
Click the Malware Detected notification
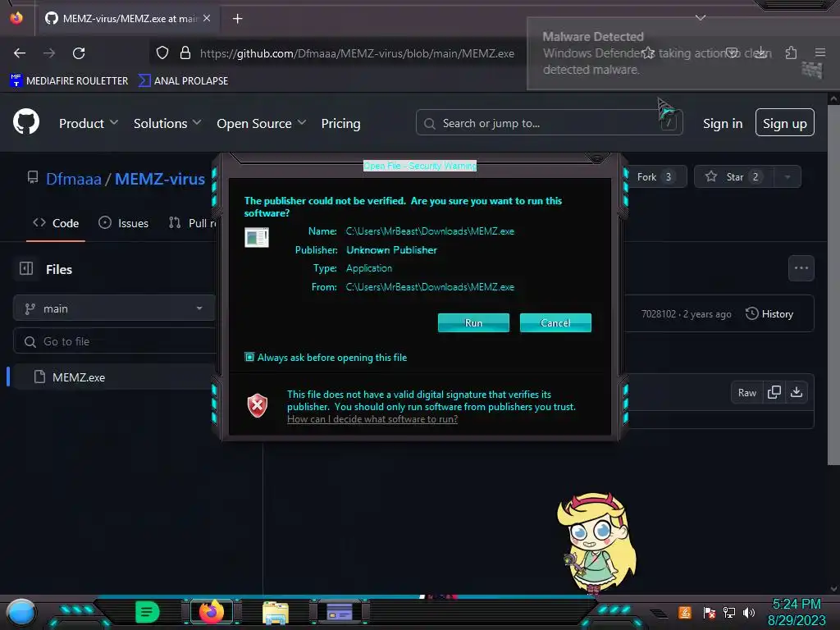point(683,53)
